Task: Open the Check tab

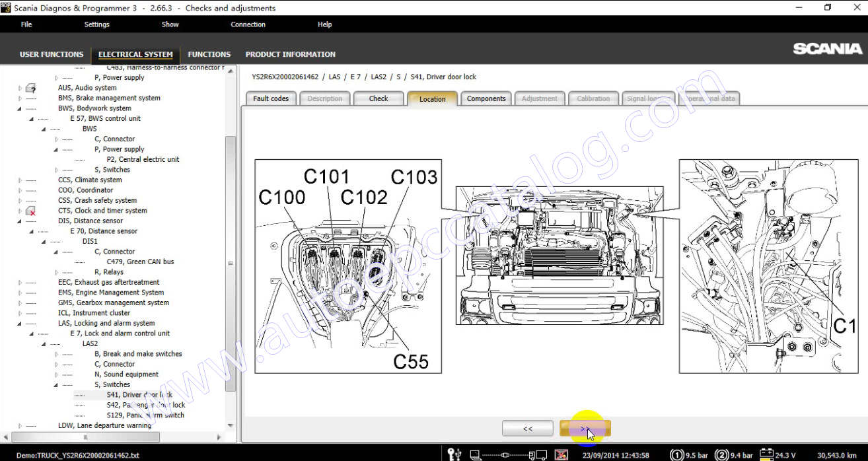Action: tap(379, 98)
